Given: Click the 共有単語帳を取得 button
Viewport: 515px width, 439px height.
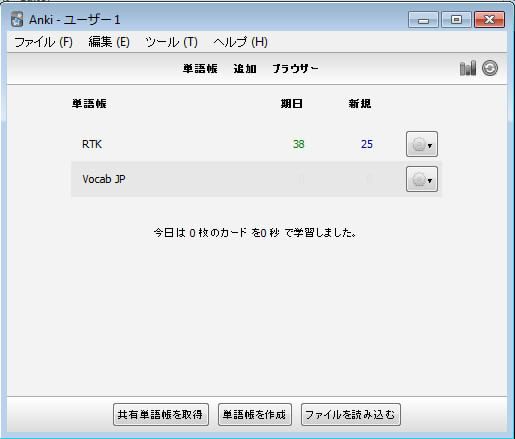Looking at the screenshot, I should coord(161,414).
